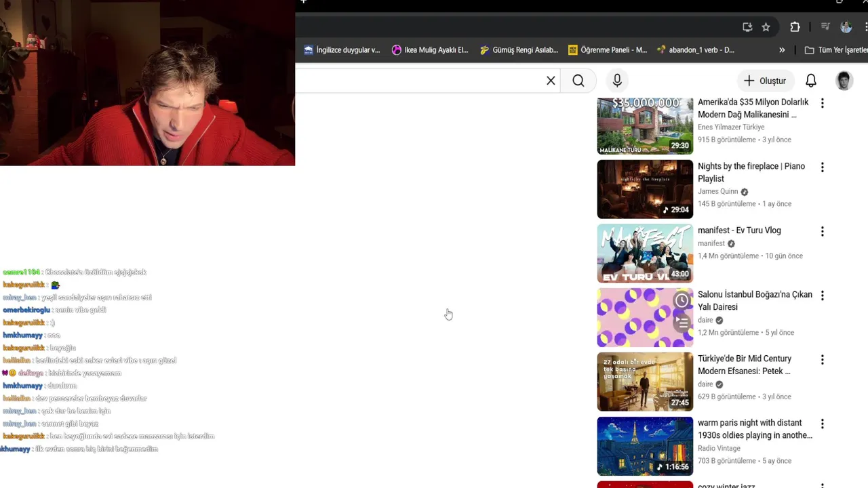Click title warm paris night with distant 1930s
Image resolution: width=868 pixels, height=488 pixels.
click(x=755, y=429)
